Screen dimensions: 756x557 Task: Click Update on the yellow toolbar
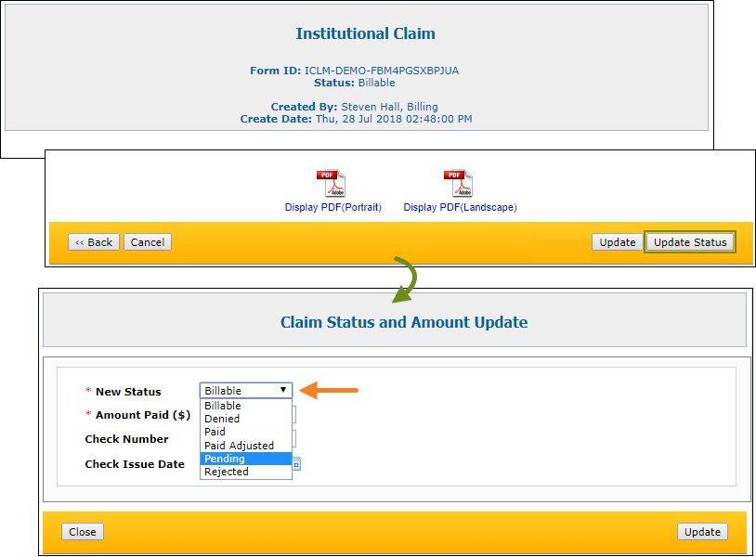[x=617, y=241]
